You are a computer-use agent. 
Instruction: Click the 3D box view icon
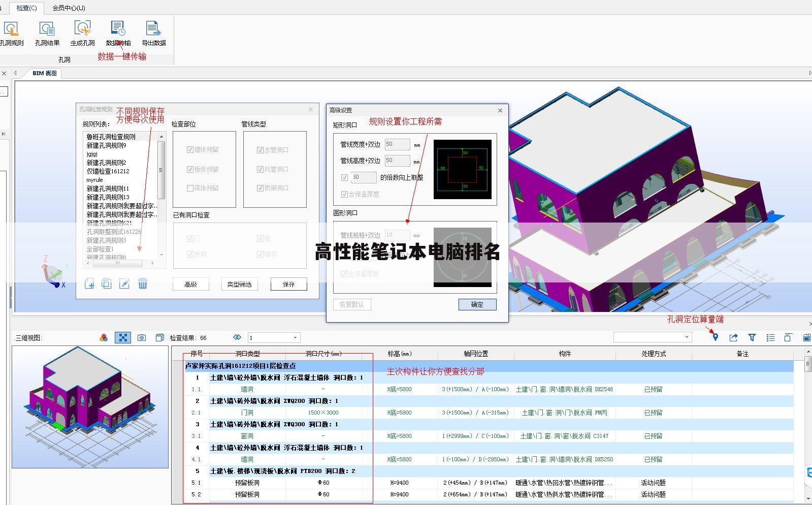coord(159,338)
